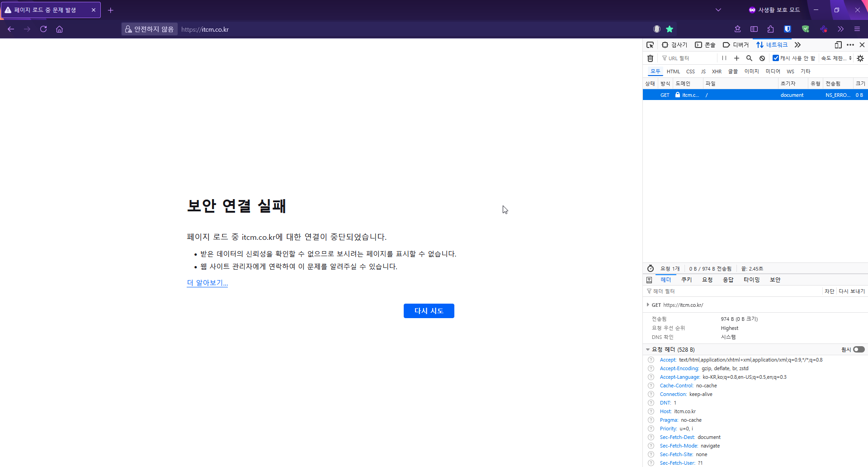The image size is (868, 467).
Task: Click the Not secure site identity button
Action: [150, 29]
